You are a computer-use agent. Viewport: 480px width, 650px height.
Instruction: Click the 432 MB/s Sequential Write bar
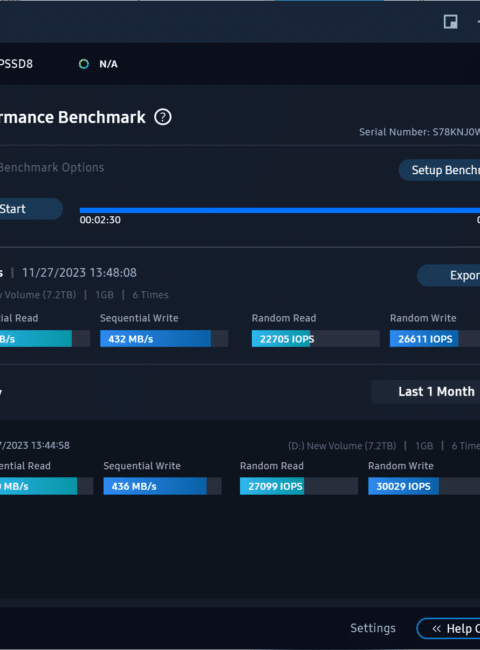(x=164, y=339)
